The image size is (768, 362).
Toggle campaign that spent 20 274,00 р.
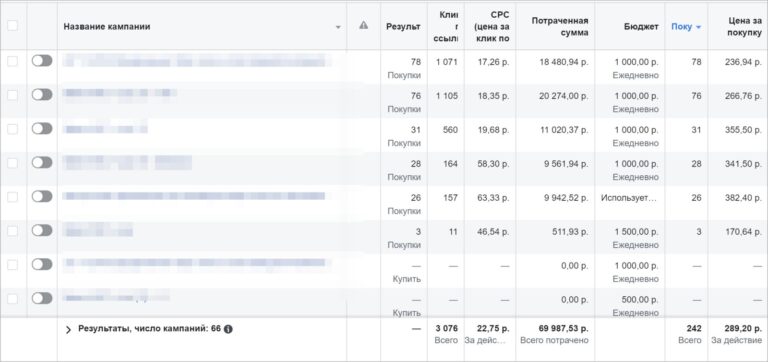coord(42,95)
